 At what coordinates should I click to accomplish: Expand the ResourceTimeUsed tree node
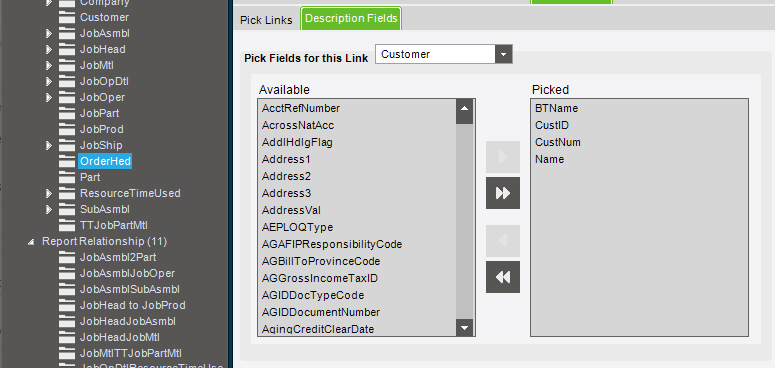(x=48, y=193)
